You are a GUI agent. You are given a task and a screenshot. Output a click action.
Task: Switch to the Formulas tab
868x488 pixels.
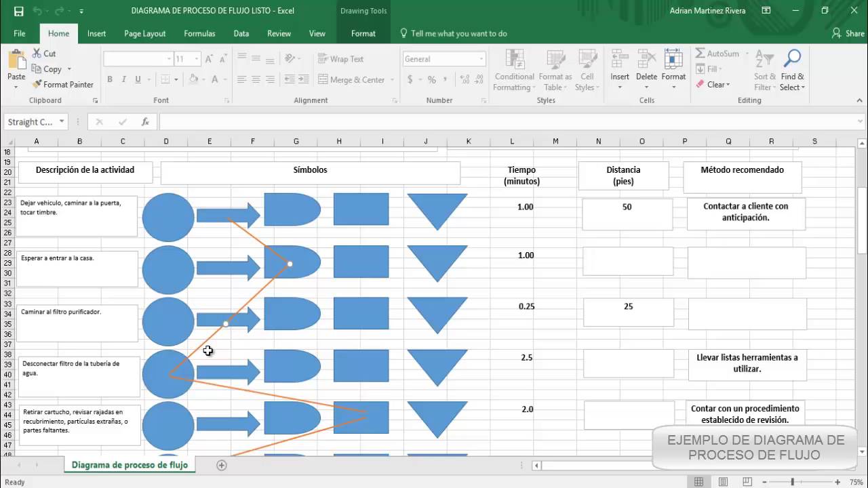[x=199, y=33]
